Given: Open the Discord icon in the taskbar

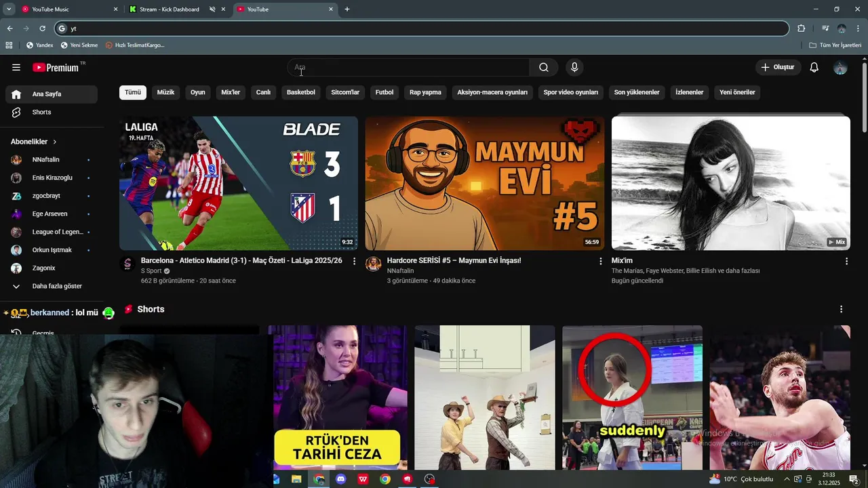Looking at the screenshot, I should coord(340,479).
